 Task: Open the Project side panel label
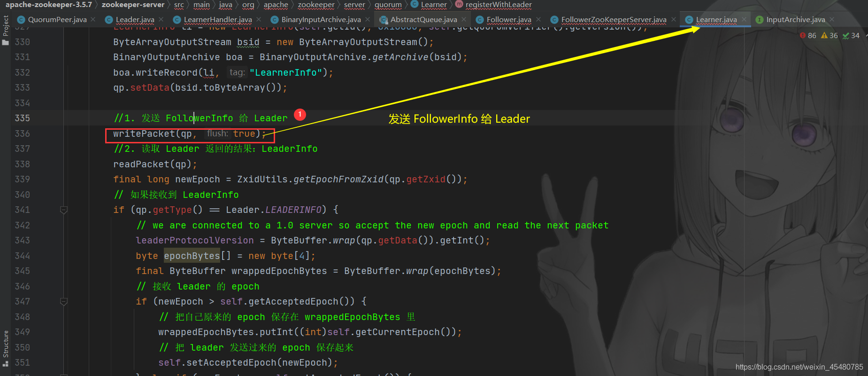pyautogui.click(x=6, y=26)
